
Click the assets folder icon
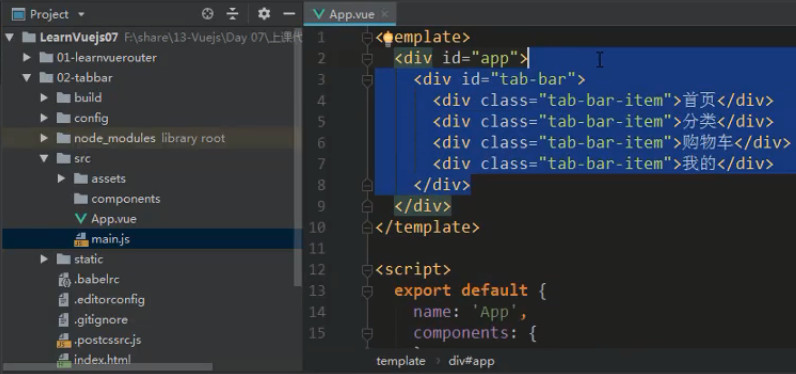coord(81,179)
